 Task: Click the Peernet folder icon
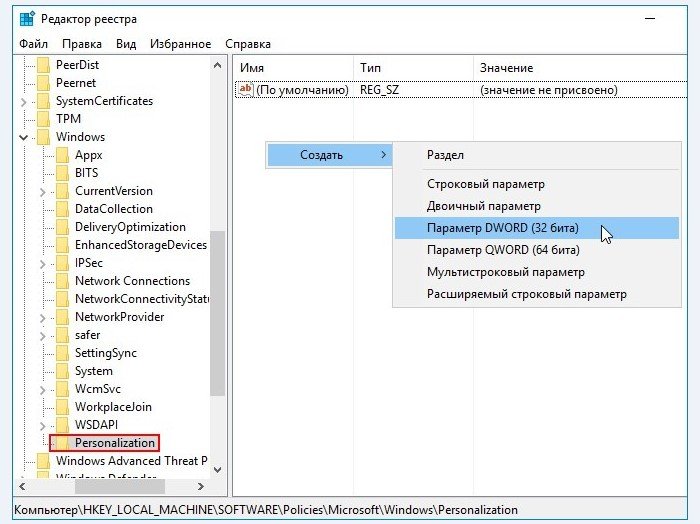(44, 83)
